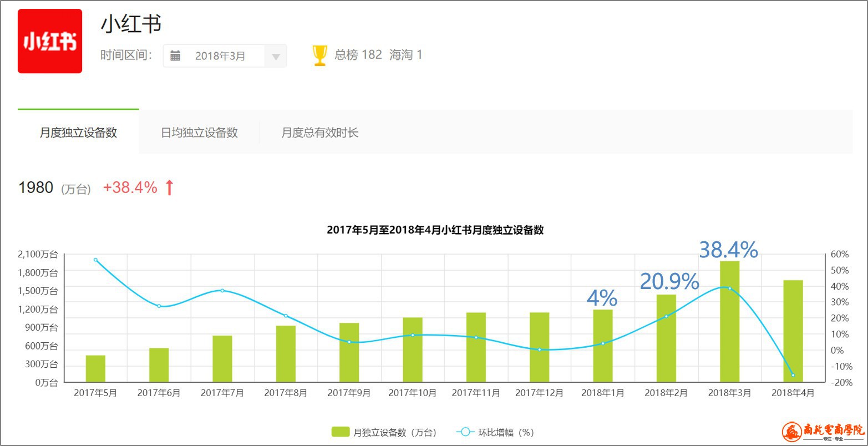Click the blue circle legend marker for 环比增幅
This screenshot has height=446, width=868.
(x=465, y=432)
